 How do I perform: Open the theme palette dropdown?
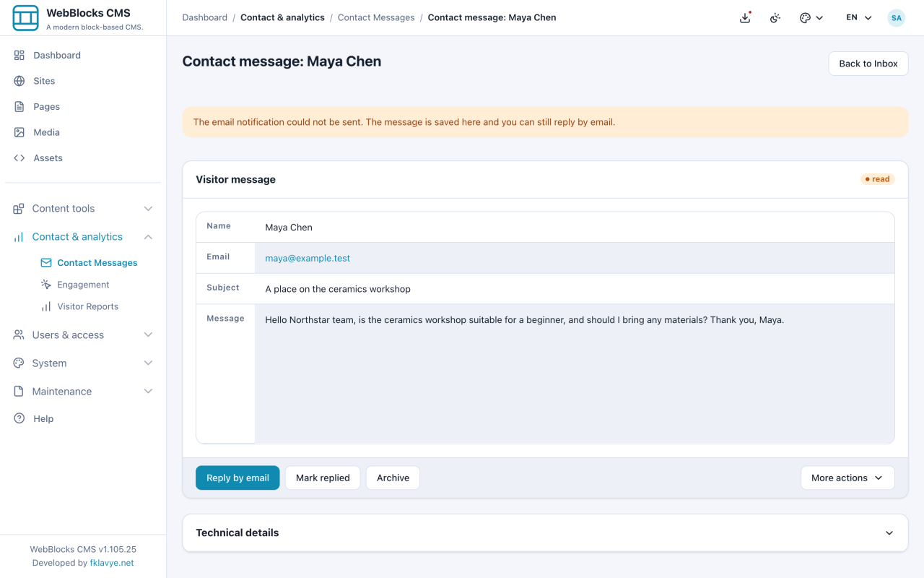tap(811, 18)
